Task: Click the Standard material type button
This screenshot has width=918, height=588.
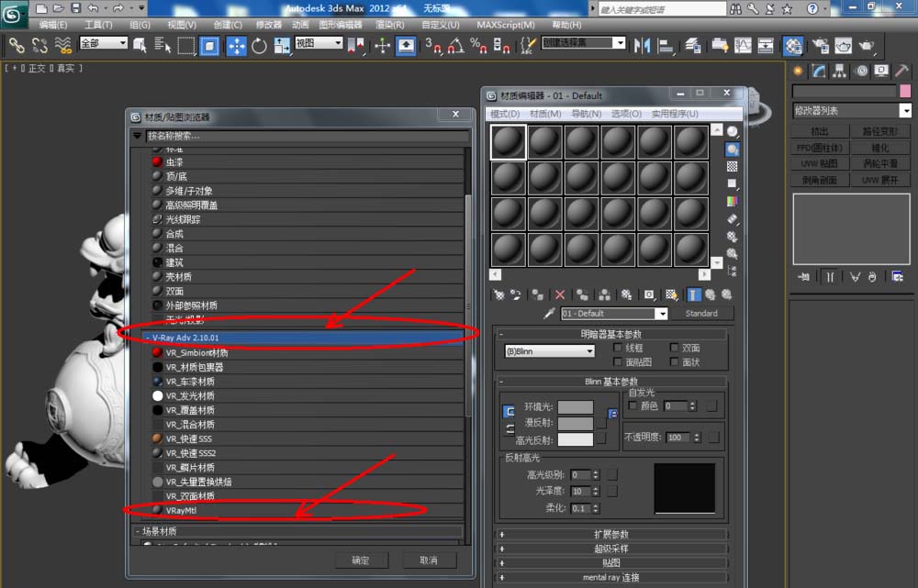Action: [x=701, y=314]
